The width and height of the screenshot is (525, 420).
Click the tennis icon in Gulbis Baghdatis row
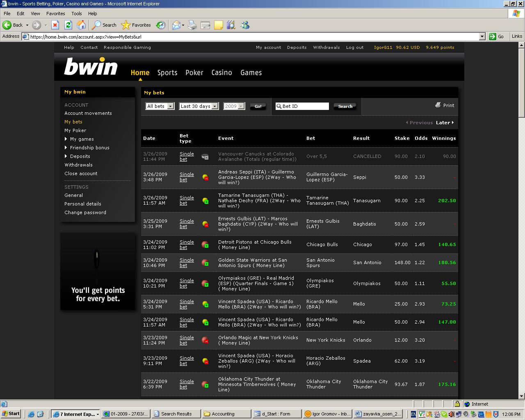(x=205, y=224)
